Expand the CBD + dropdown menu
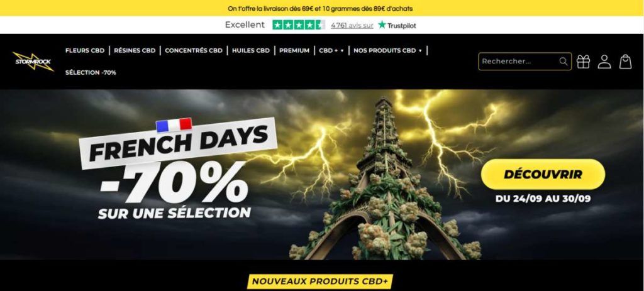This screenshot has width=644, height=291. click(331, 50)
